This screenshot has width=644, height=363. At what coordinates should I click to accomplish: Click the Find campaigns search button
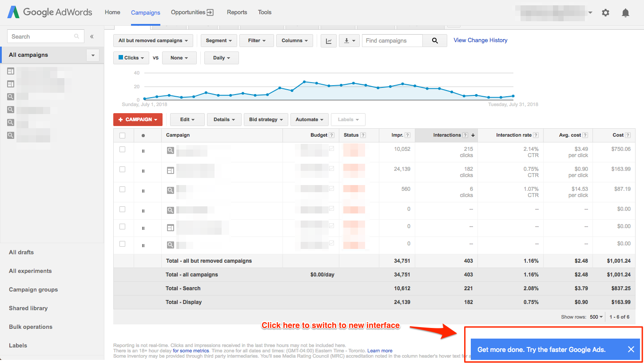point(435,41)
